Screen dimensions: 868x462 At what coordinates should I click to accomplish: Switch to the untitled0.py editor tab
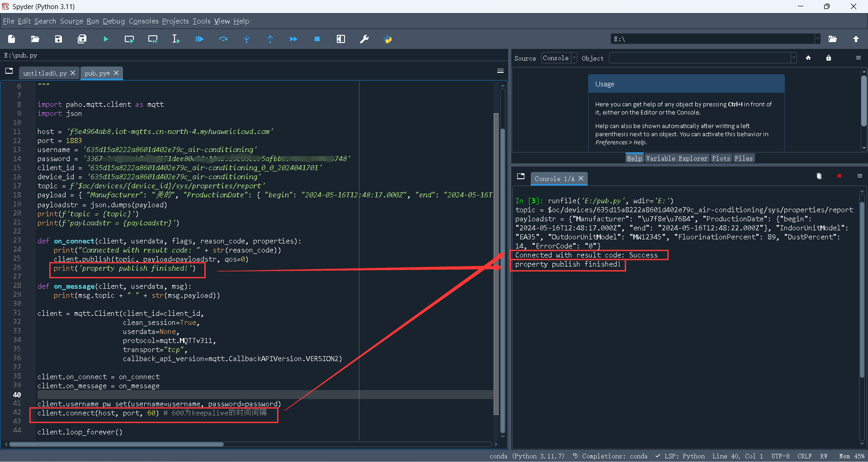[x=45, y=73]
